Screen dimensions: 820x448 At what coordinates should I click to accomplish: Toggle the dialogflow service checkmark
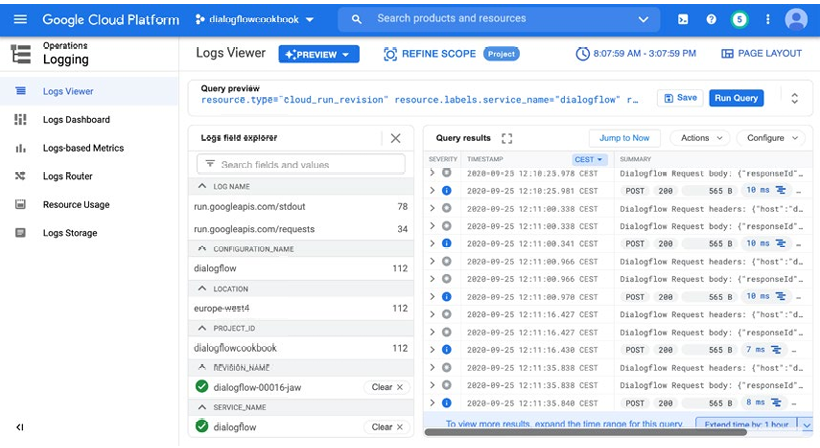tap(202, 427)
